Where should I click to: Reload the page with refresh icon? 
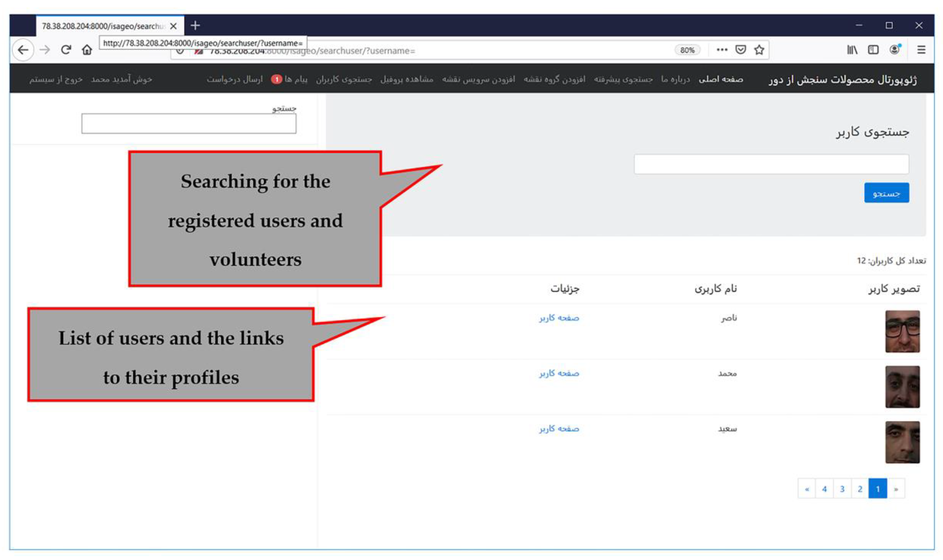click(66, 50)
